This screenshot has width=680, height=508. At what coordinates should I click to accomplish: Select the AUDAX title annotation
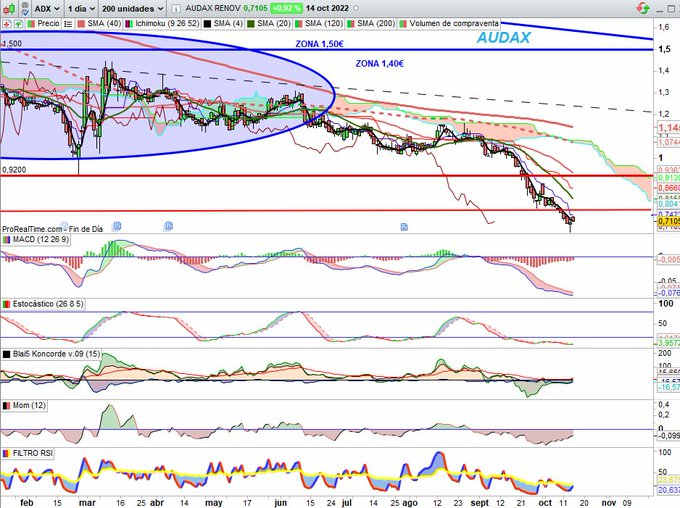(503, 38)
